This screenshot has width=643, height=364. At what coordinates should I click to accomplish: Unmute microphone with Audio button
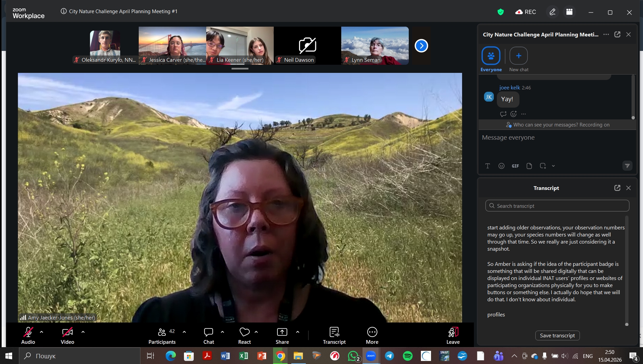pyautogui.click(x=28, y=336)
